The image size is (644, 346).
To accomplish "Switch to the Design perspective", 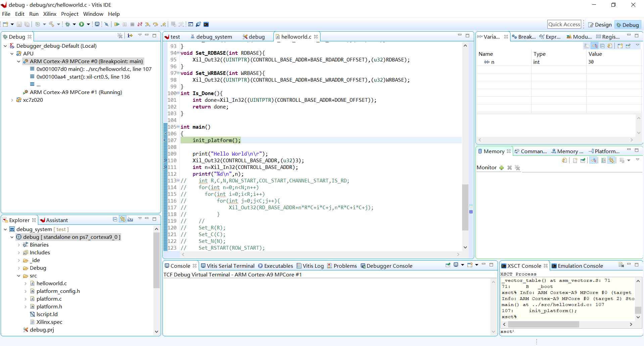I will coord(600,25).
